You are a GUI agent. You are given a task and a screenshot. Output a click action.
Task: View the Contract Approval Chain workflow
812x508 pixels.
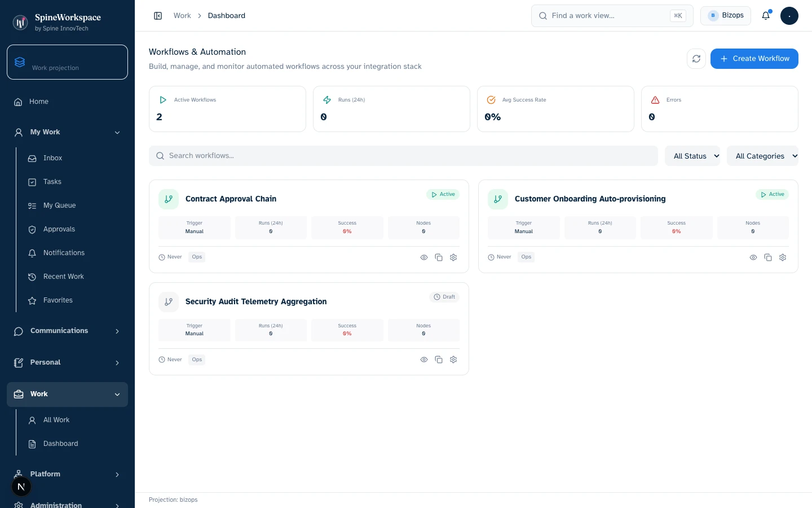coord(424,257)
